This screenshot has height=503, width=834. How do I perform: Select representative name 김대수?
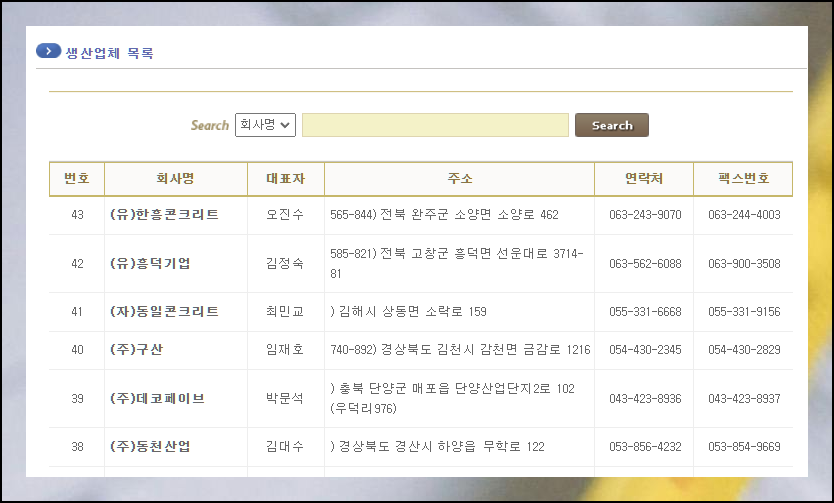pyautogui.click(x=285, y=446)
